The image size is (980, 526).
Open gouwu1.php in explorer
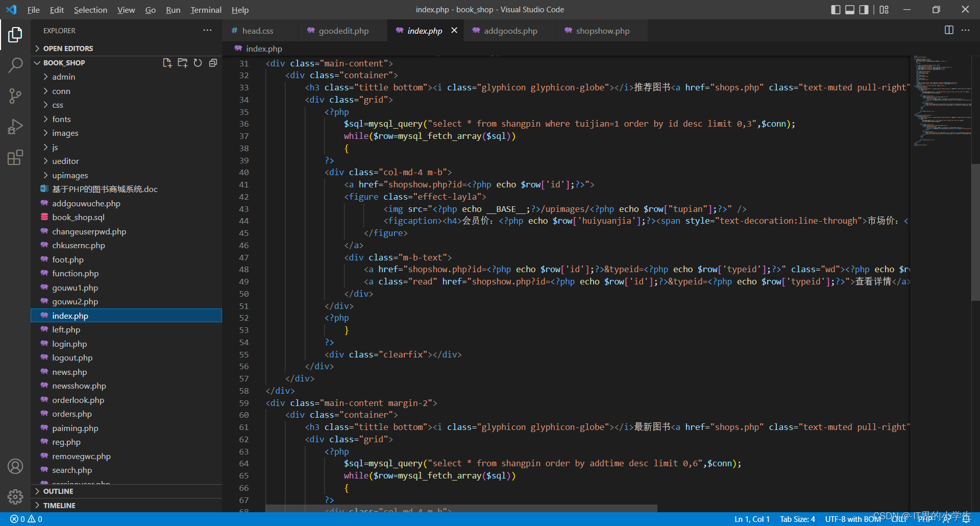click(x=75, y=288)
